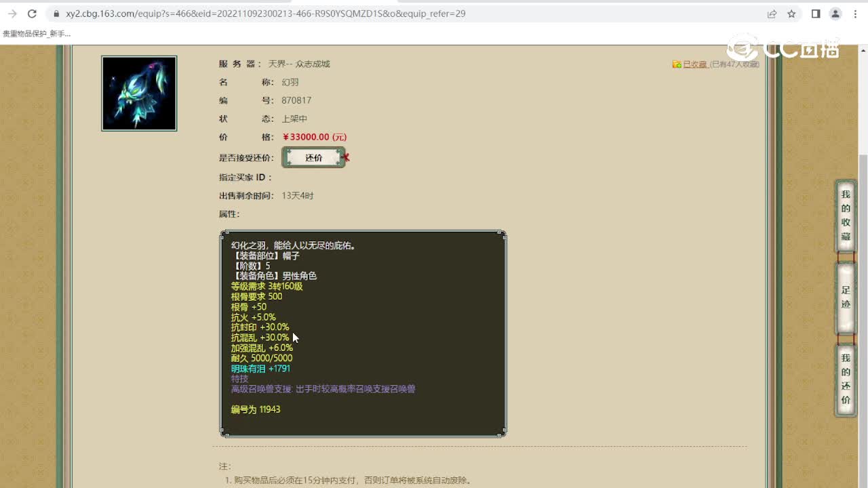Screen dimensions: 868x488
Task: Click the 耐久 5000/5000 line
Action: click(262, 358)
